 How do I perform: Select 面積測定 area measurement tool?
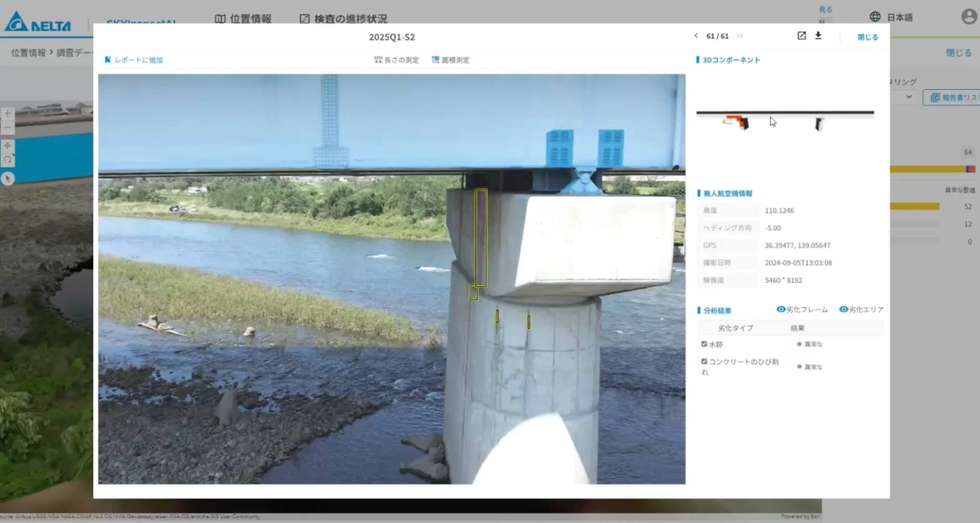tap(450, 60)
